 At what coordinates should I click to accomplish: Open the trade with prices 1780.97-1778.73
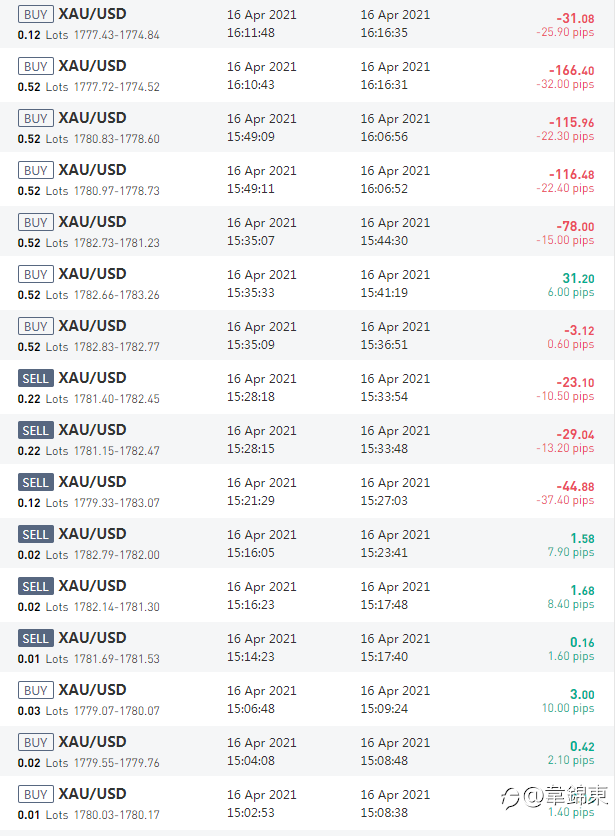coord(307,180)
